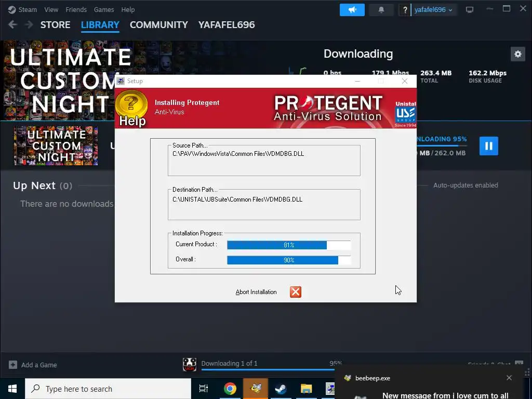Pause the Ultimate Custom Night download
The image size is (532, 399).
[x=488, y=146]
